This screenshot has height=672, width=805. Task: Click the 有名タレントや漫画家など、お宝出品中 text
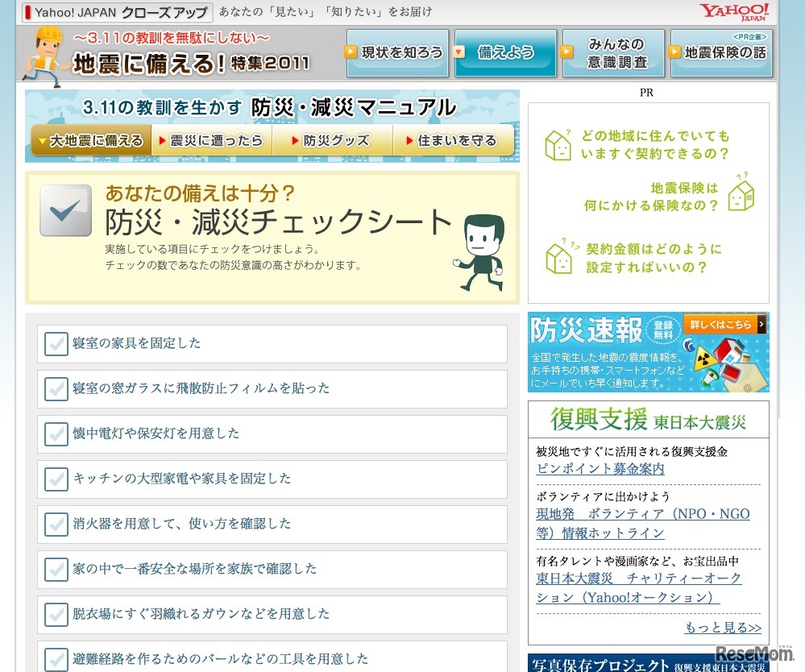(637, 561)
